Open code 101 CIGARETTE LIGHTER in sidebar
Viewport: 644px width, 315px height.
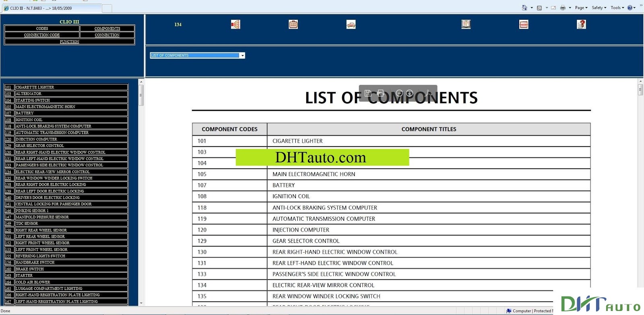pos(66,87)
